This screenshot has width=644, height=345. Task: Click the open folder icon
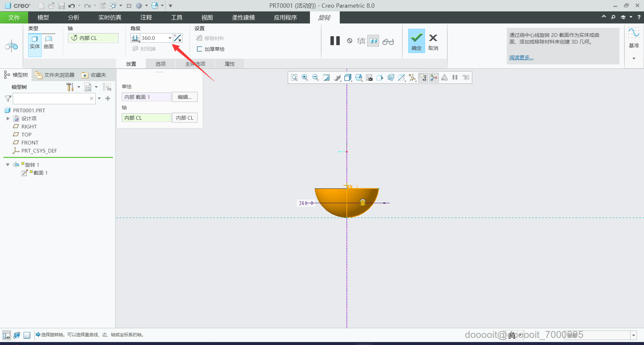point(51,6)
